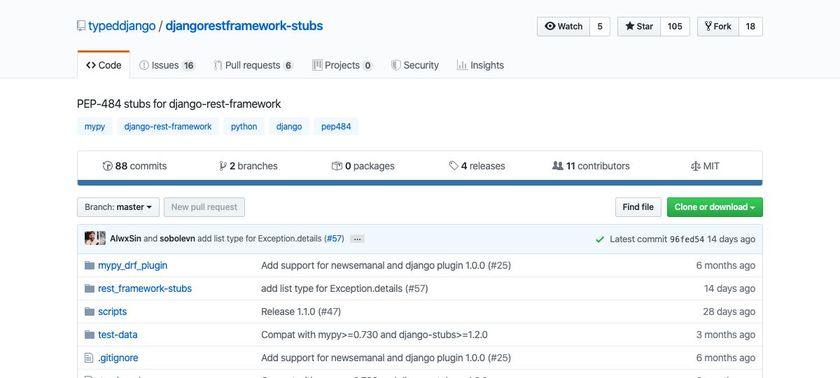This screenshot has width=840, height=378.
Task: Select the python topic tag
Action: point(244,127)
